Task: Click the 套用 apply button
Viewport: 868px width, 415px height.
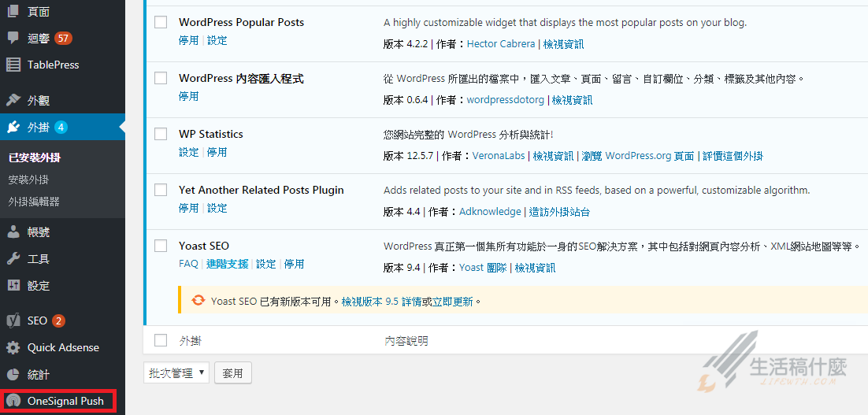Action: click(x=232, y=373)
